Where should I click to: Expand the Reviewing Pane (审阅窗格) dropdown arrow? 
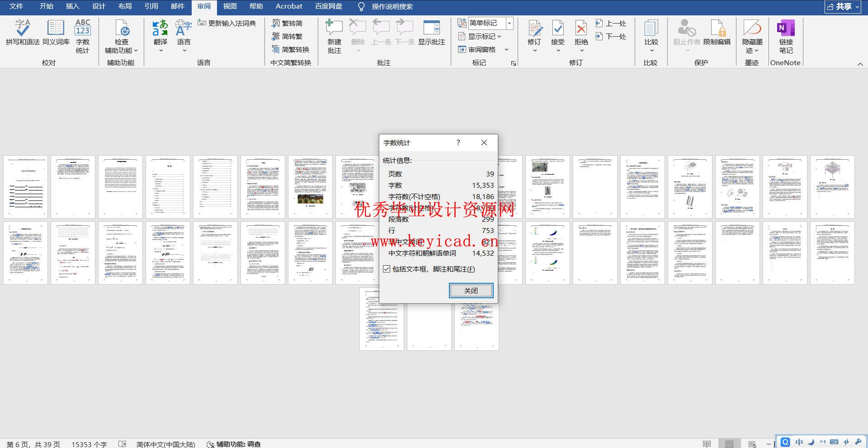(506, 49)
